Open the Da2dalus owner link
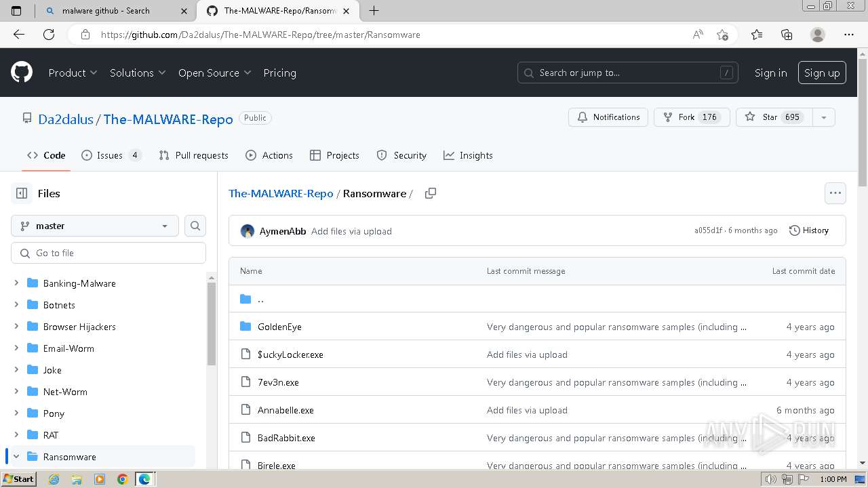 coord(66,119)
